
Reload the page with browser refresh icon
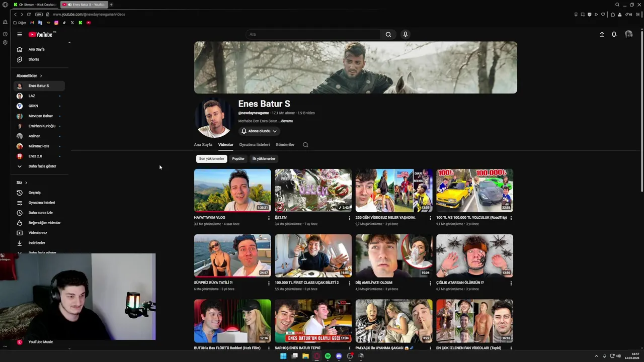click(x=29, y=14)
